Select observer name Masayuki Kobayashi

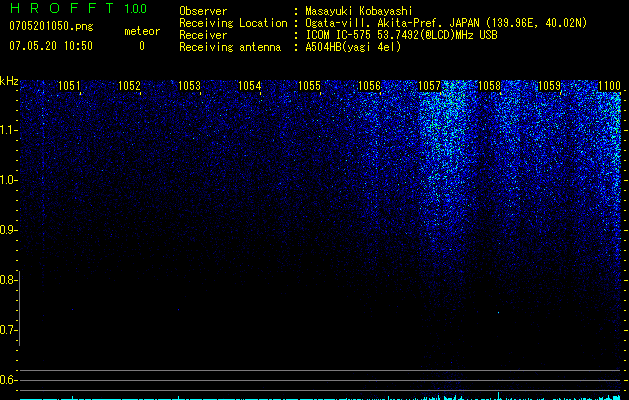pyautogui.click(x=359, y=11)
